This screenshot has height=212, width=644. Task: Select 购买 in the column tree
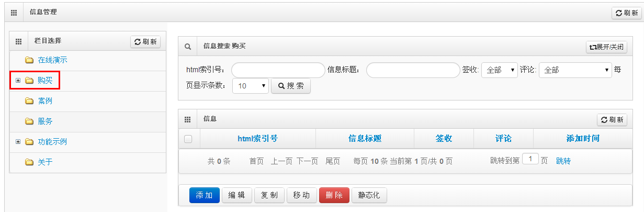[45, 81]
